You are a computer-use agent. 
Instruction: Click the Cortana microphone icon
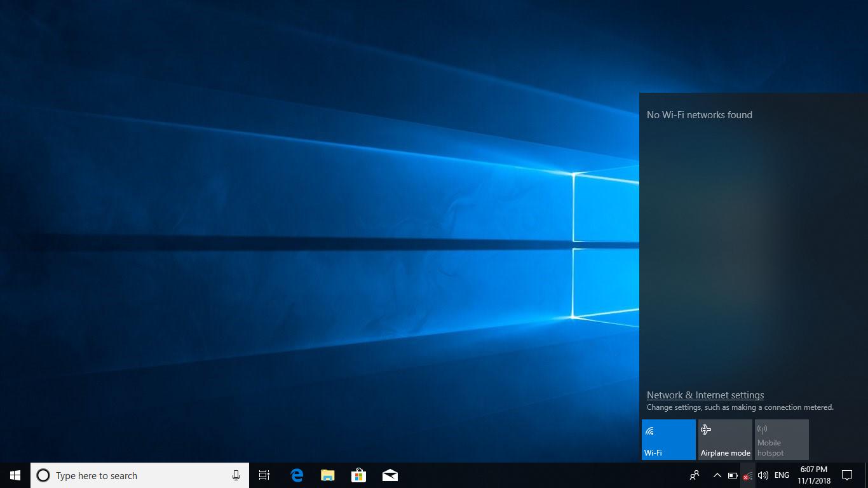(x=236, y=475)
